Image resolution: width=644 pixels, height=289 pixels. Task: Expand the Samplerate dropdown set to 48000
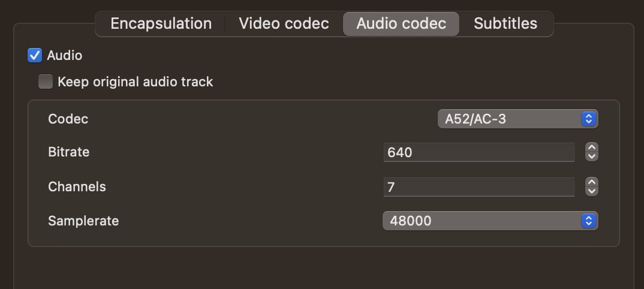click(x=490, y=221)
